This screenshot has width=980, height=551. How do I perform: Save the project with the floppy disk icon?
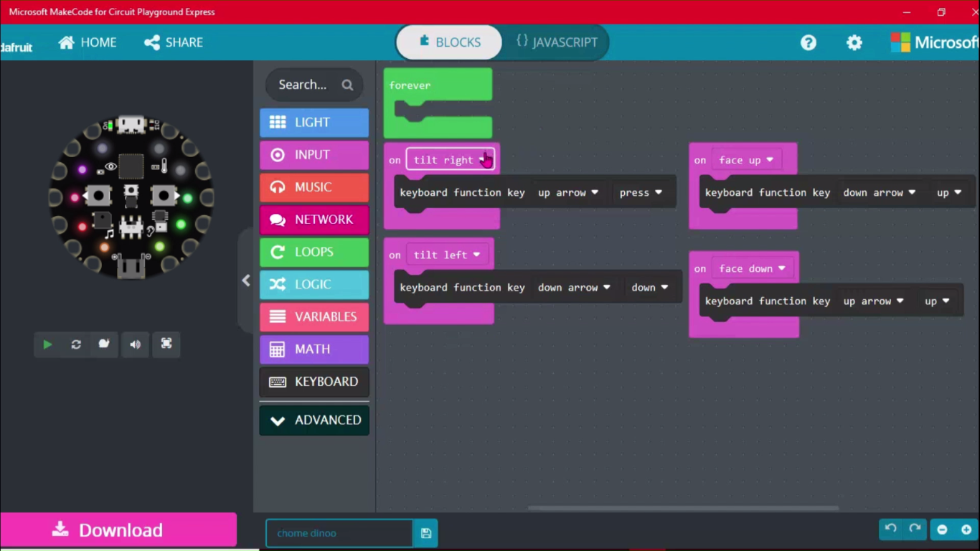pos(426,533)
